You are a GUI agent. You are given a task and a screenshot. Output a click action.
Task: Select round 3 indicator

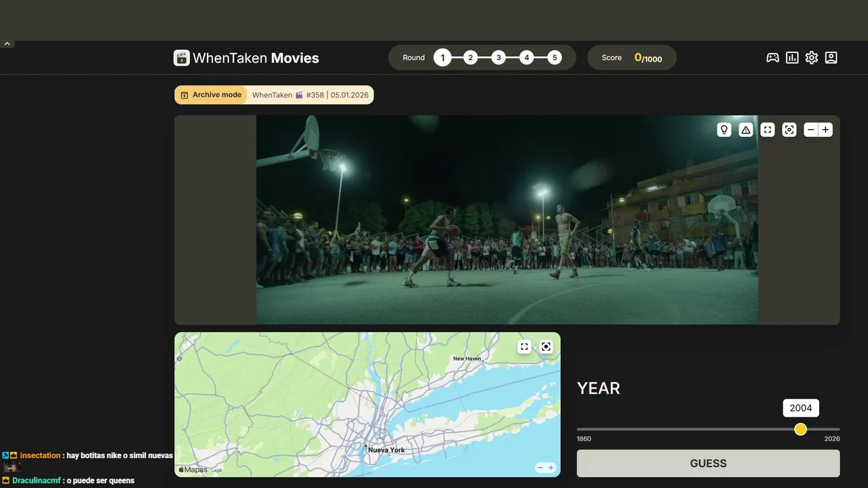point(498,58)
